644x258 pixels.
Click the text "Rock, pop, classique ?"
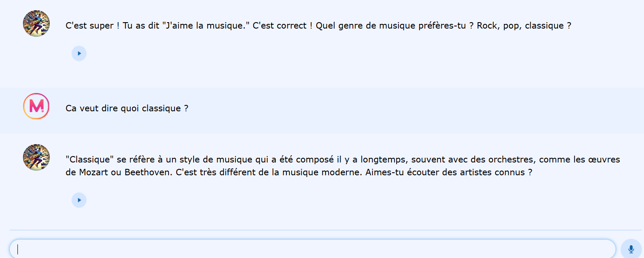tap(524, 26)
